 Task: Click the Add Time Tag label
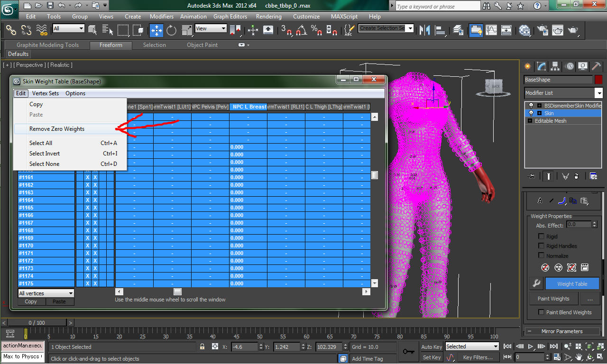[x=367, y=359]
